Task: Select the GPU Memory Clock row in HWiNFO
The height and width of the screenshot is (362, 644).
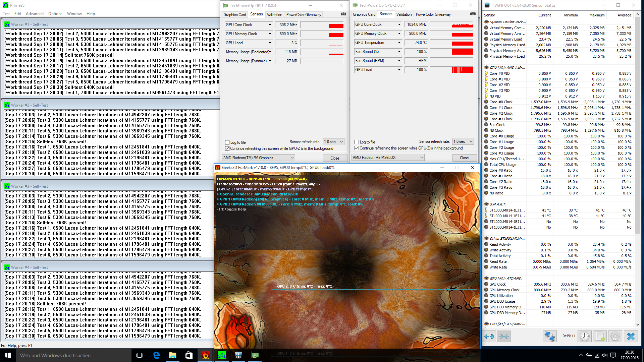Action: (x=557, y=290)
